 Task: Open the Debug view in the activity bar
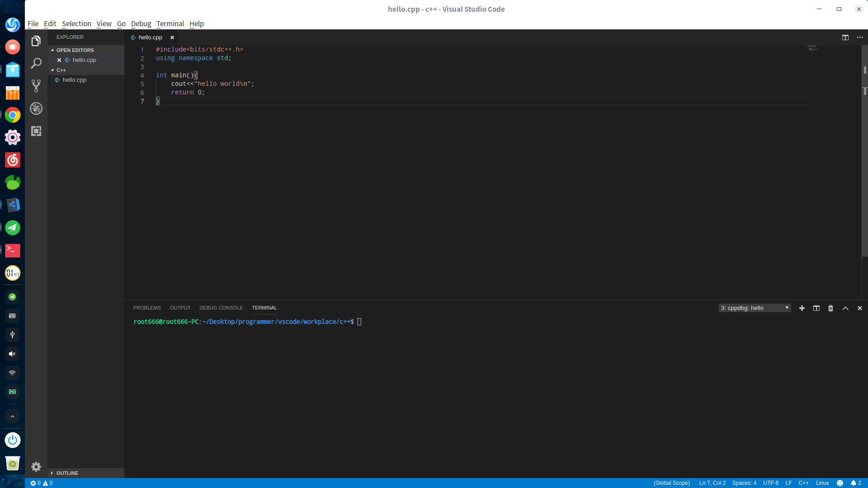tap(36, 108)
